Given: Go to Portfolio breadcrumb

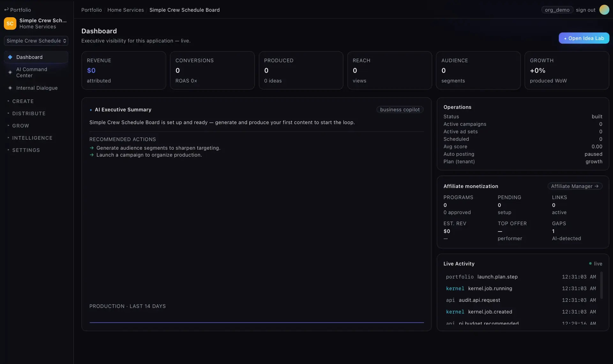Looking at the screenshot, I should coord(91,10).
